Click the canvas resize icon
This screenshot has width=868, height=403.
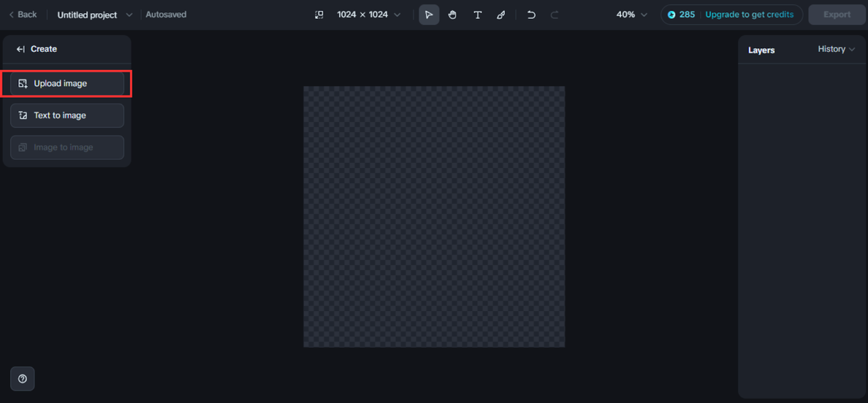(x=319, y=15)
